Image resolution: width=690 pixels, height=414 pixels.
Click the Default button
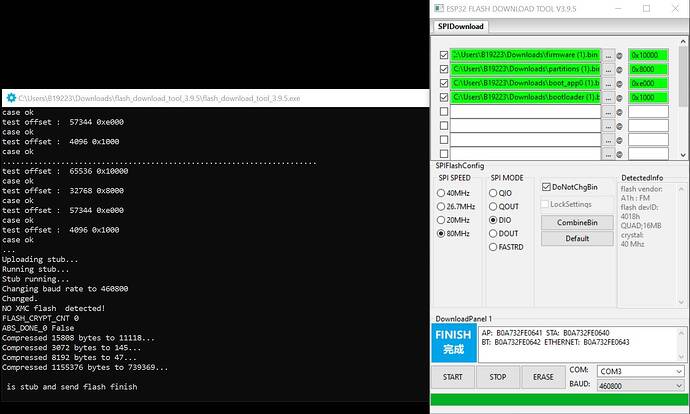click(x=577, y=238)
